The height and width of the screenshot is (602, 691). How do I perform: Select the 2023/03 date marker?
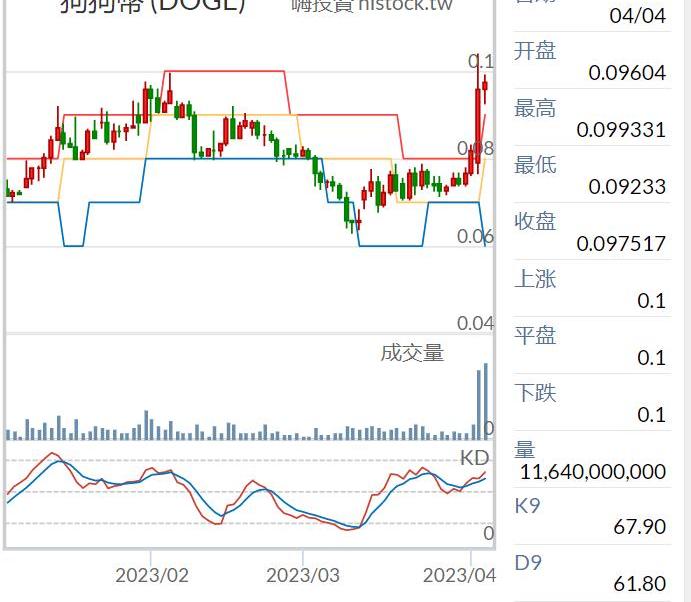tap(302, 575)
